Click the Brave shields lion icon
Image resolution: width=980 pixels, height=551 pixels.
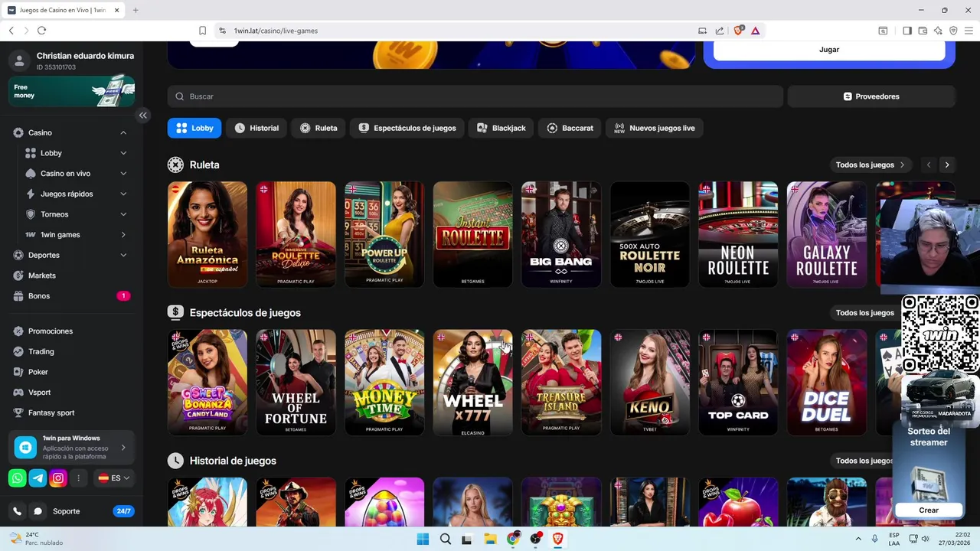tap(738, 31)
